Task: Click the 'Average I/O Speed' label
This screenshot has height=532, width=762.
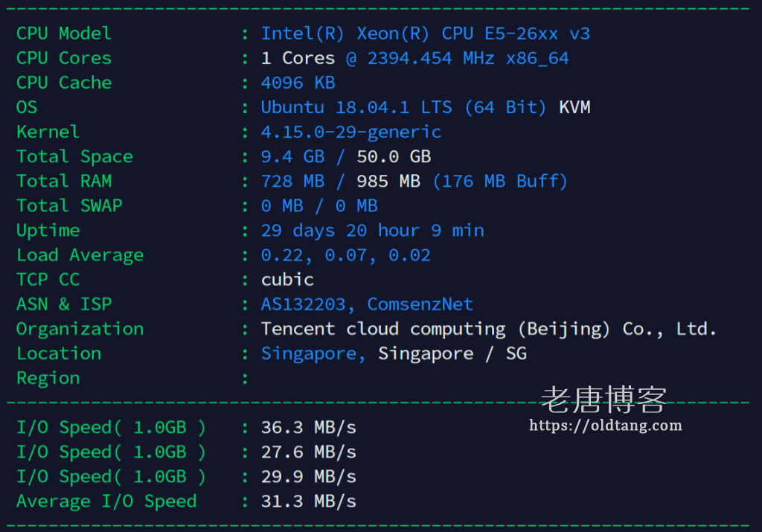Action: [106, 501]
